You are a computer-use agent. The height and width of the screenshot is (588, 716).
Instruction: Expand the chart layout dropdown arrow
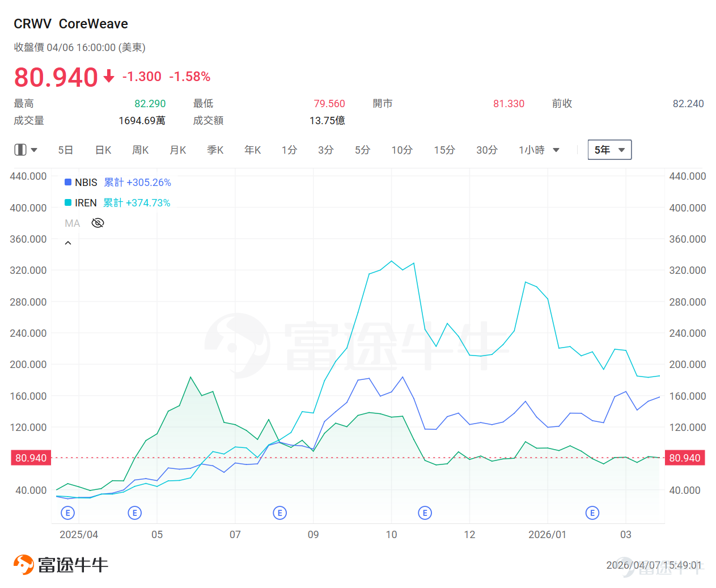[x=34, y=150]
